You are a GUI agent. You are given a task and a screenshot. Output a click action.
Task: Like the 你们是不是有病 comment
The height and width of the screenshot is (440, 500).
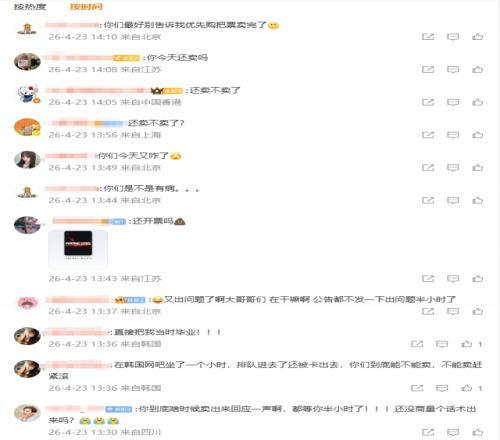pyautogui.click(x=477, y=200)
